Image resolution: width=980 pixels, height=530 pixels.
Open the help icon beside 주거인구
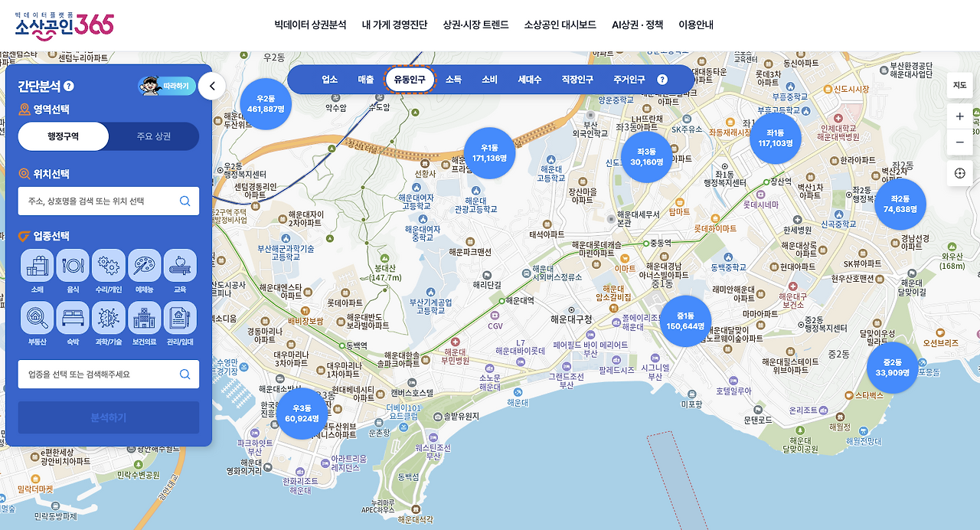click(x=663, y=79)
